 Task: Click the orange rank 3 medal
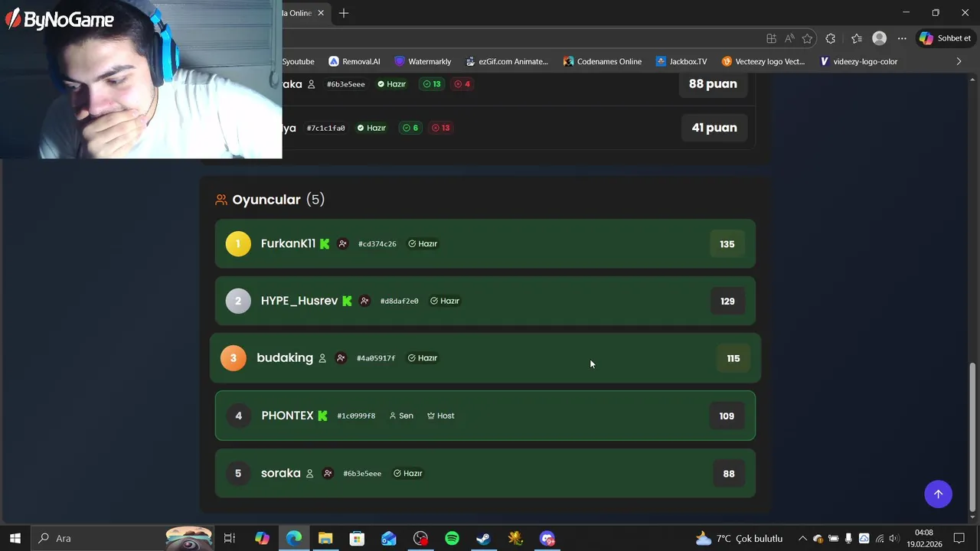pyautogui.click(x=234, y=358)
